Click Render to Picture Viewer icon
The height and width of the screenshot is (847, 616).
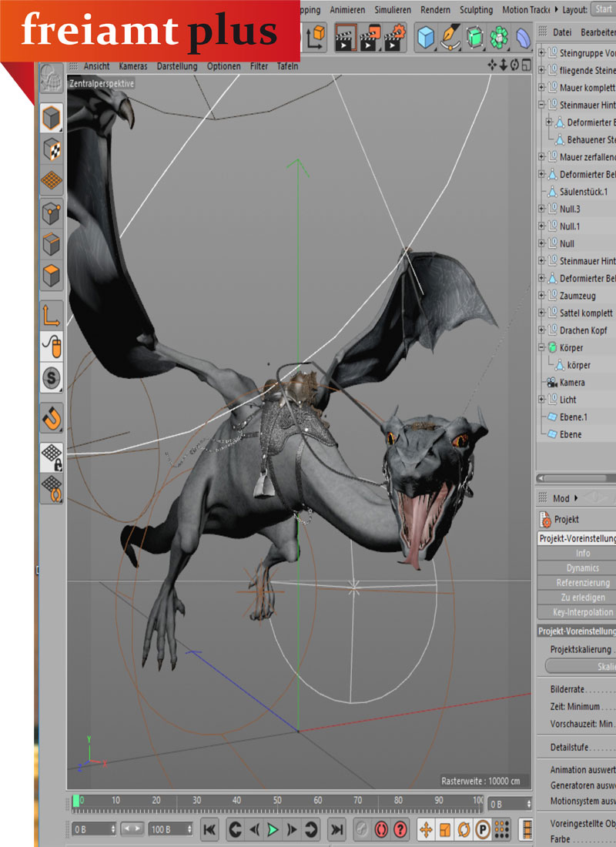point(370,37)
